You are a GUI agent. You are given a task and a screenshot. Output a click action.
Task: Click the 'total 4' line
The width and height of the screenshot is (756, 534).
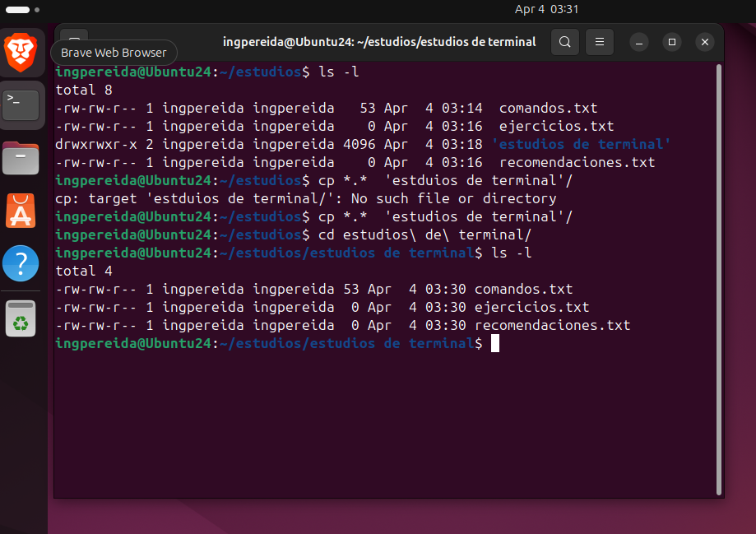pos(84,271)
